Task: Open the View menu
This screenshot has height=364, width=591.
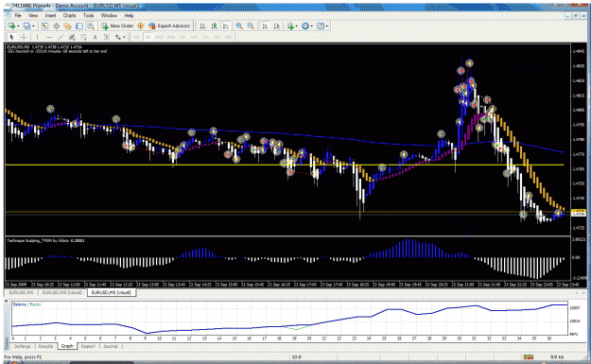Action: click(x=33, y=15)
